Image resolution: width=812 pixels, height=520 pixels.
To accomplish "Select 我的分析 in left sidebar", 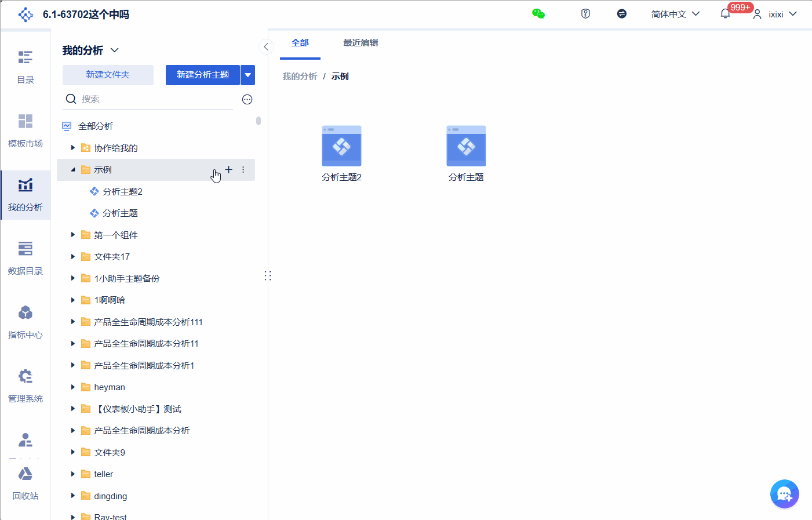I will [x=26, y=195].
